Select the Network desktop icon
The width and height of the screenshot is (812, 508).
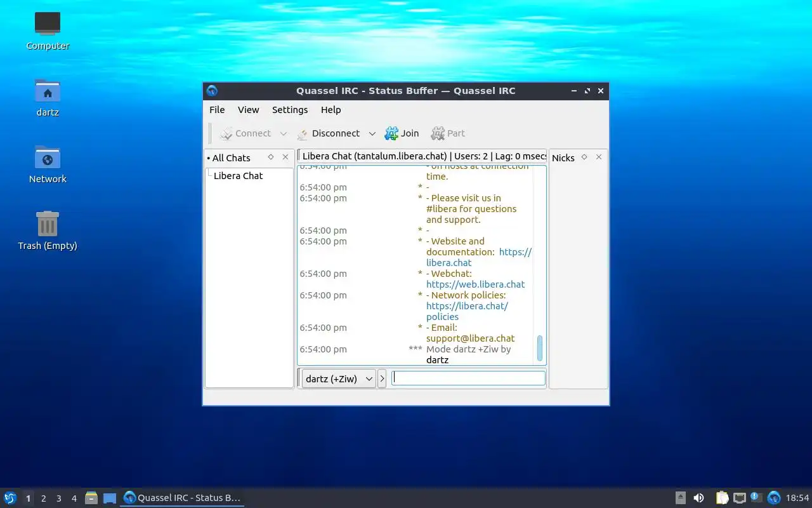click(48, 164)
